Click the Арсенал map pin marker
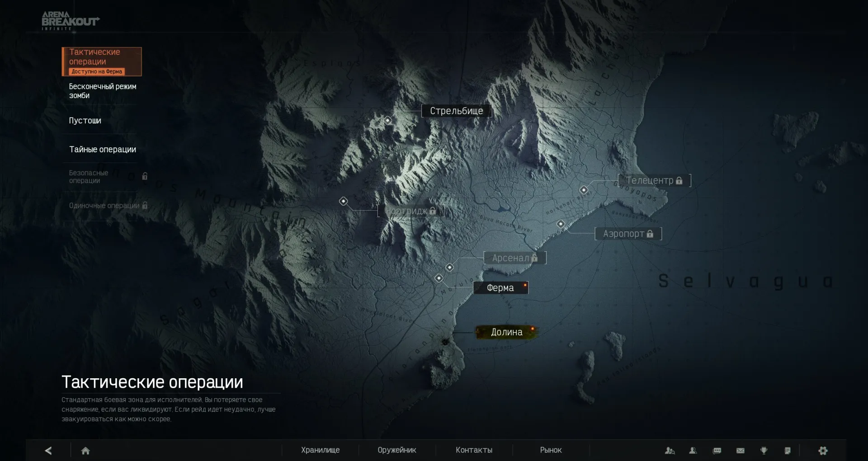Screen dimensions: 868x461 pyautogui.click(x=449, y=268)
